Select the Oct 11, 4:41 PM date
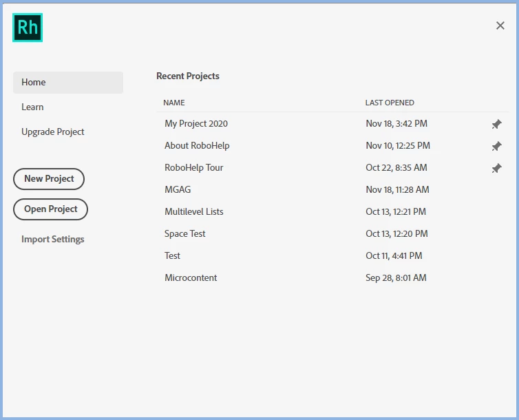 [x=394, y=256]
